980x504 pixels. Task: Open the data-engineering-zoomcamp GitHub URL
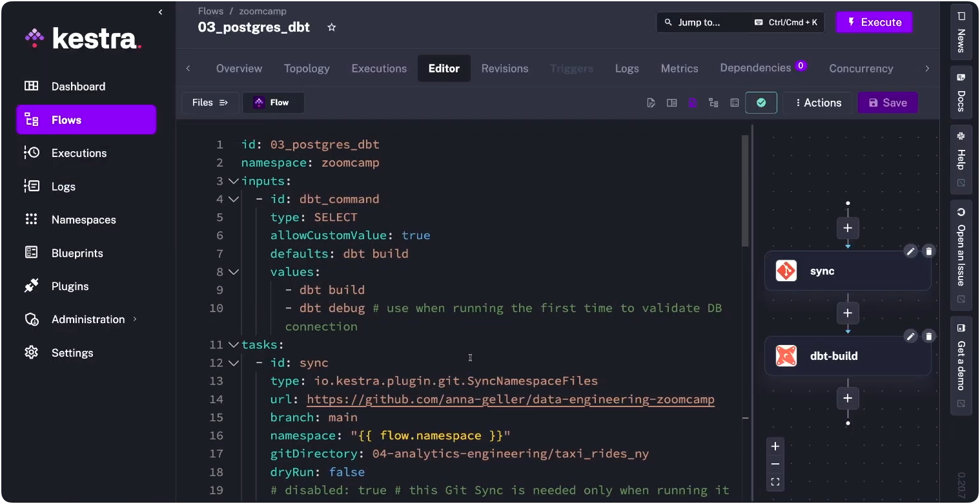[510, 399]
